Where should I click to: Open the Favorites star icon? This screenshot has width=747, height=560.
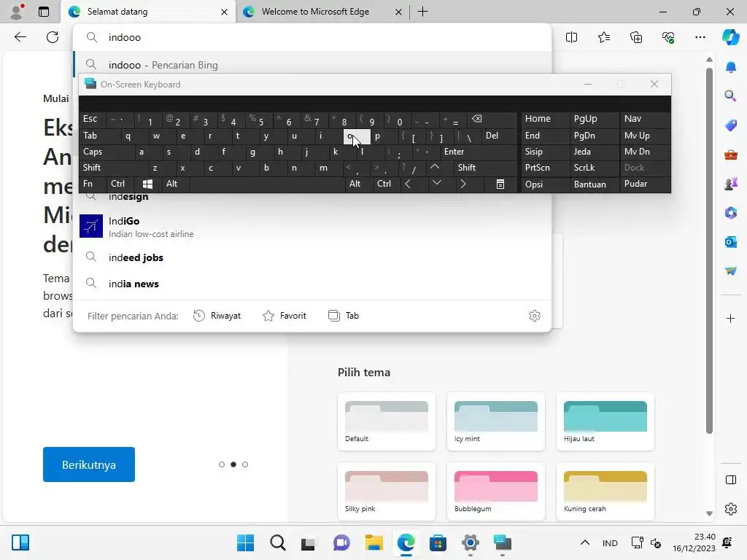click(x=603, y=37)
